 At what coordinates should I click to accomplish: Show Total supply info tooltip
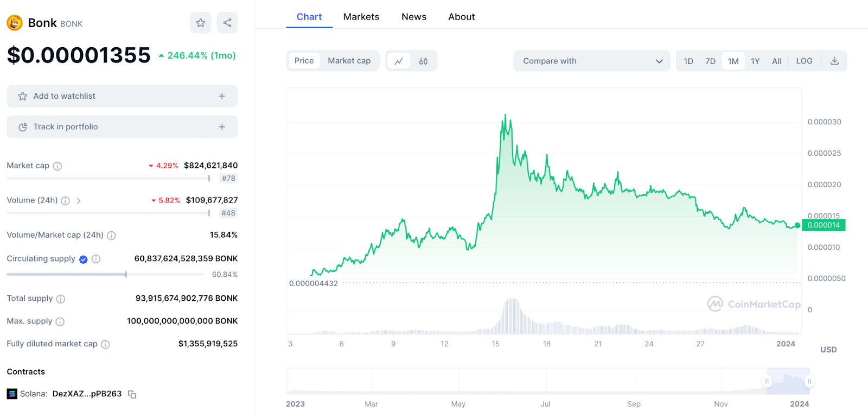pos(61,299)
